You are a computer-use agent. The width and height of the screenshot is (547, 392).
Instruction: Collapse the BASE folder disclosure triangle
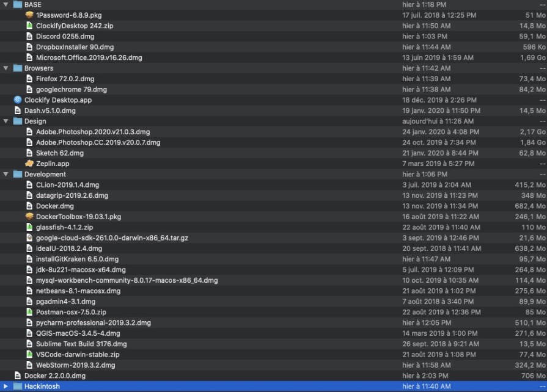coord(6,4)
